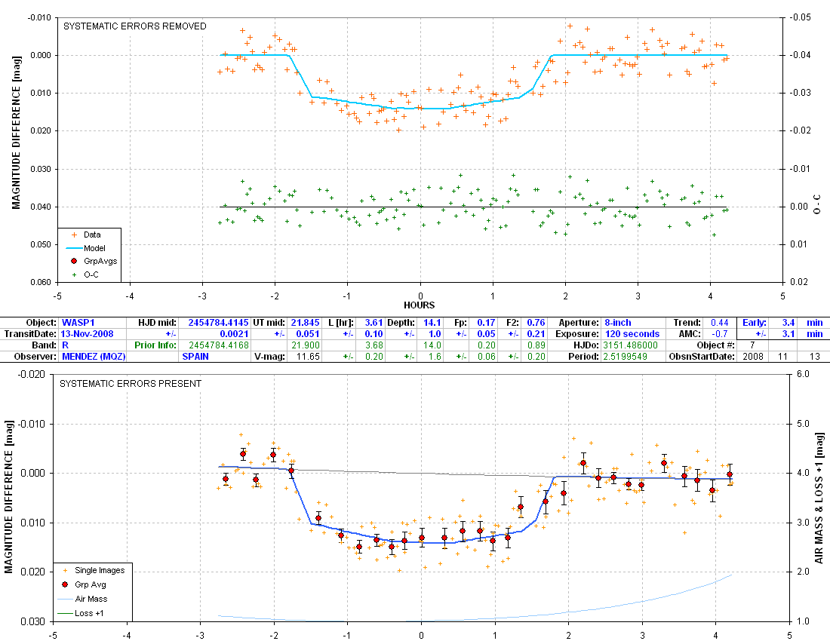Click the SYSTEMATIC ERRORS REMOVED chart title

tap(135, 26)
